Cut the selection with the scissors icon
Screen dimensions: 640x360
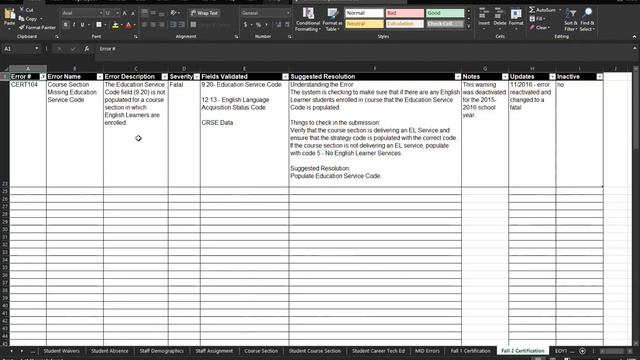click(x=22, y=9)
